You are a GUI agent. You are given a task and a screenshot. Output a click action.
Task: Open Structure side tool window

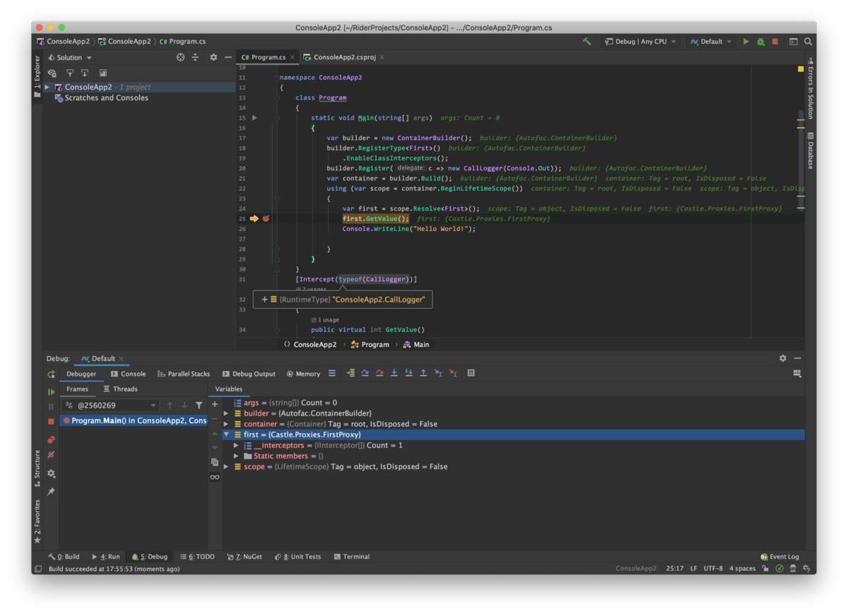click(x=37, y=469)
